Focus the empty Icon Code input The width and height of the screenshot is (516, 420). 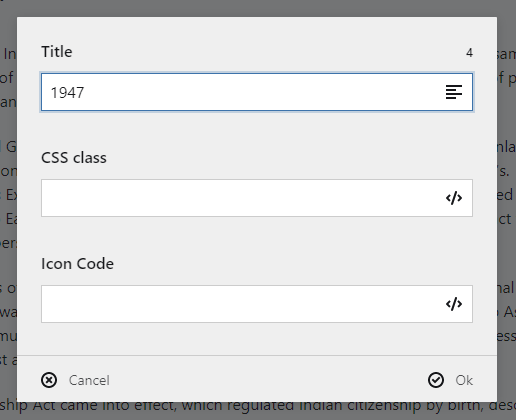[257, 304]
